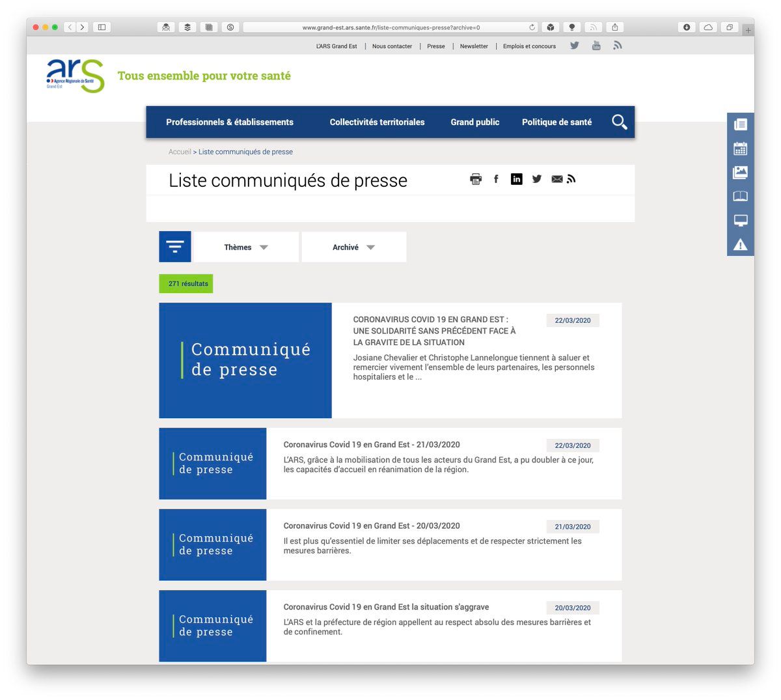Click the Nous contacter link
The image size is (781, 700).
pyautogui.click(x=392, y=46)
